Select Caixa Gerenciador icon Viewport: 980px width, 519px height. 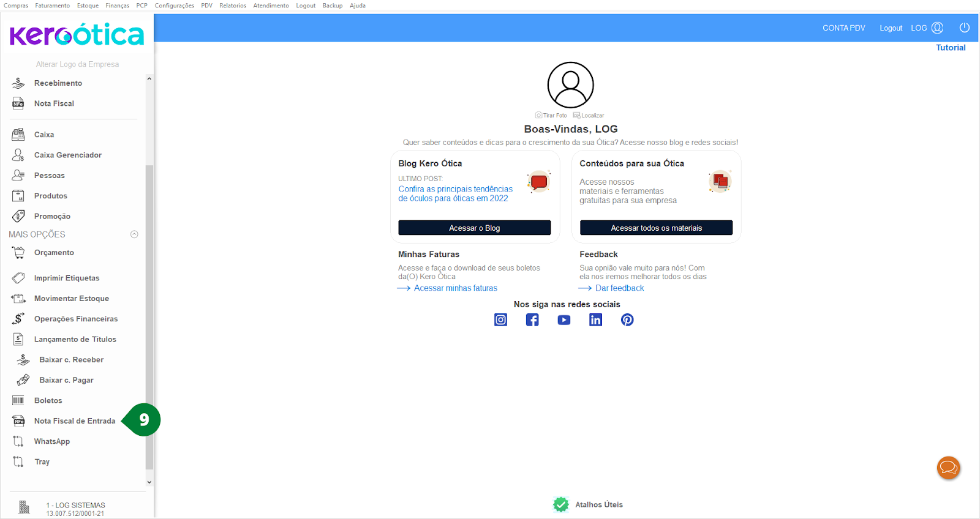(x=18, y=155)
